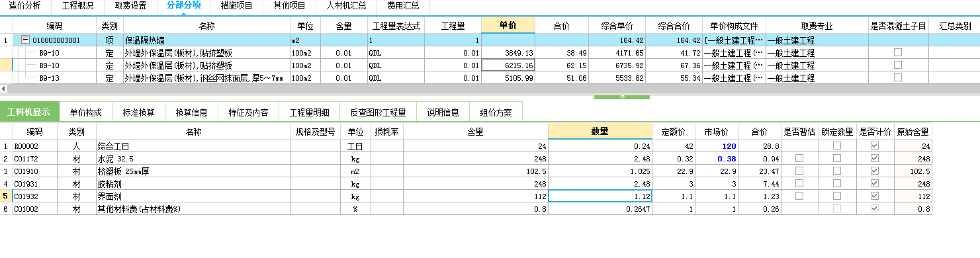Show the 特征及内容 tab
980x258 pixels.
(x=249, y=112)
